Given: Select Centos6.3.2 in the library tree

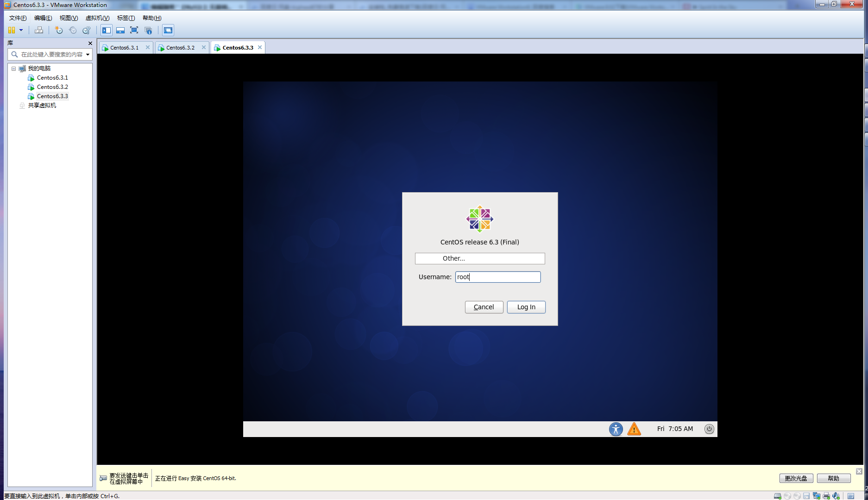Looking at the screenshot, I should click(x=52, y=87).
